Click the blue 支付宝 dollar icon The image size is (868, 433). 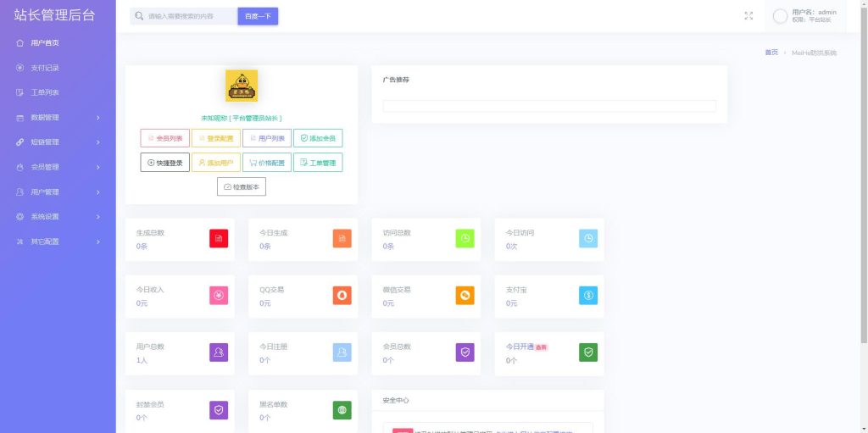click(588, 296)
